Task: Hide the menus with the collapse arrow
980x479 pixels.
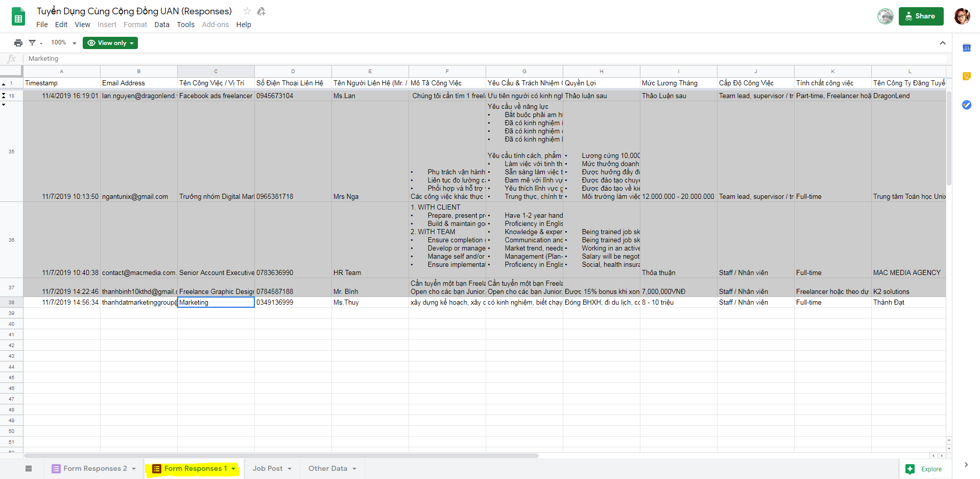Action: tap(942, 43)
